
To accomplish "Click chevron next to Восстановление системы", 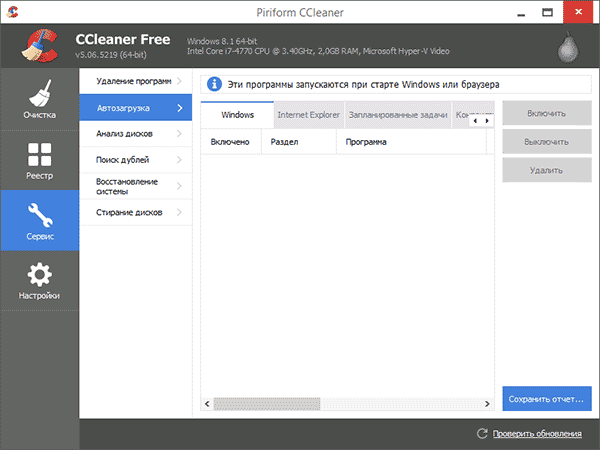I will tap(179, 186).
